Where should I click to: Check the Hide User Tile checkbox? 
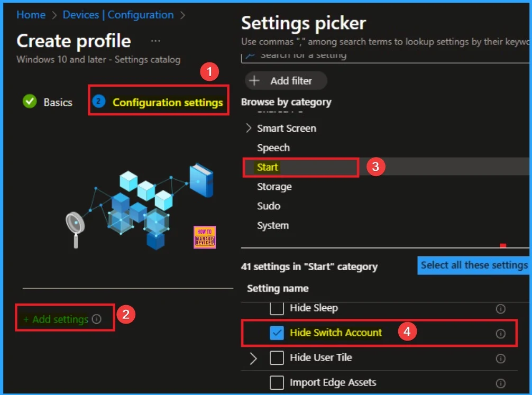pos(277,358)
